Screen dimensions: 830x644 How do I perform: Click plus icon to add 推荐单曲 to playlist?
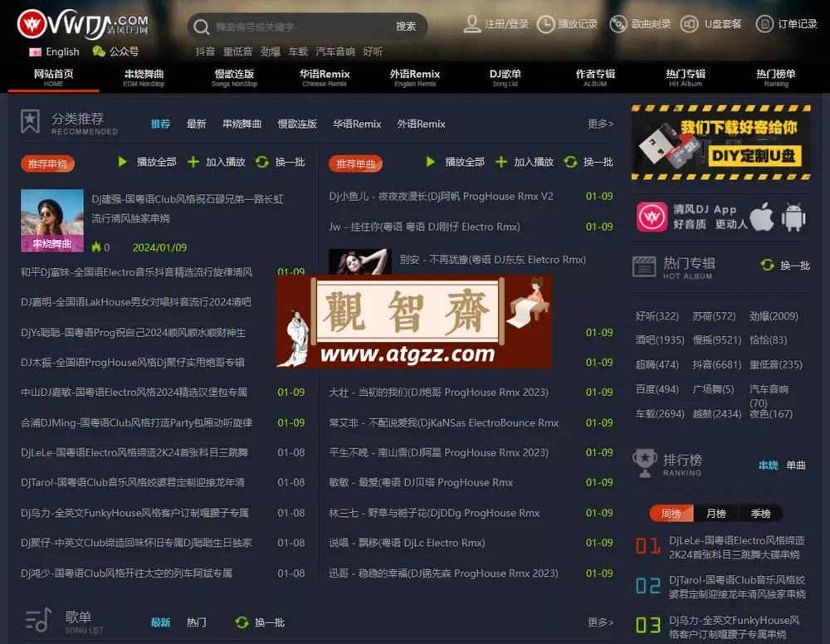pos(501,162)
